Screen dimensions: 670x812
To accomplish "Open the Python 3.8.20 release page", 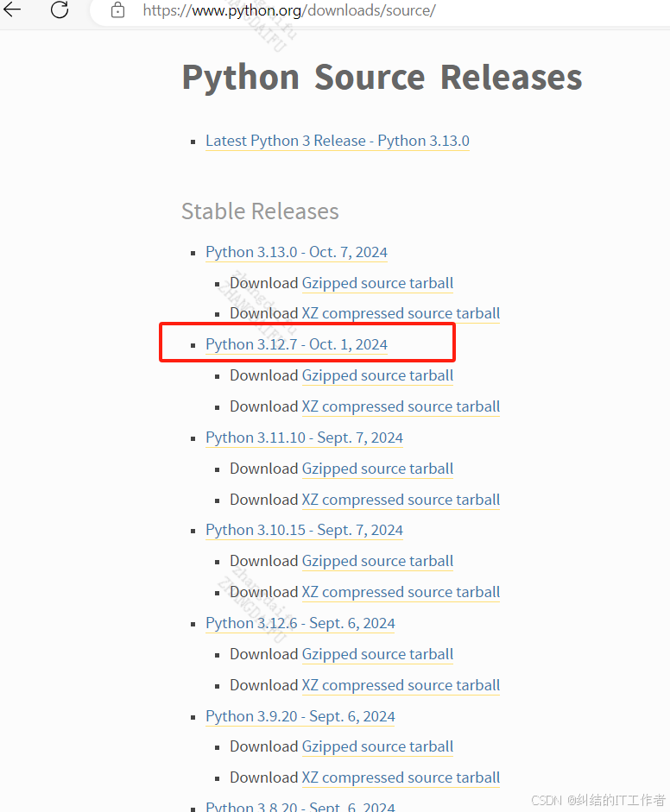I will pyautogui.click(x=297, y=806).
